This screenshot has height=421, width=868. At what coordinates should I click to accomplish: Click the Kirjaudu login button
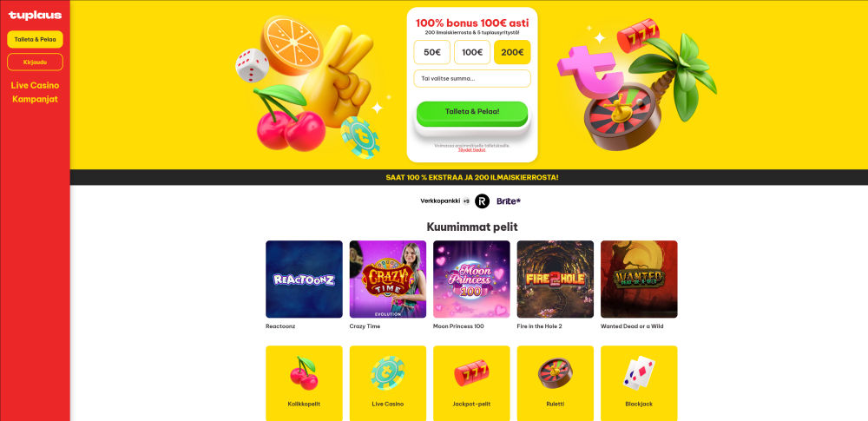[x=35, y=62]
